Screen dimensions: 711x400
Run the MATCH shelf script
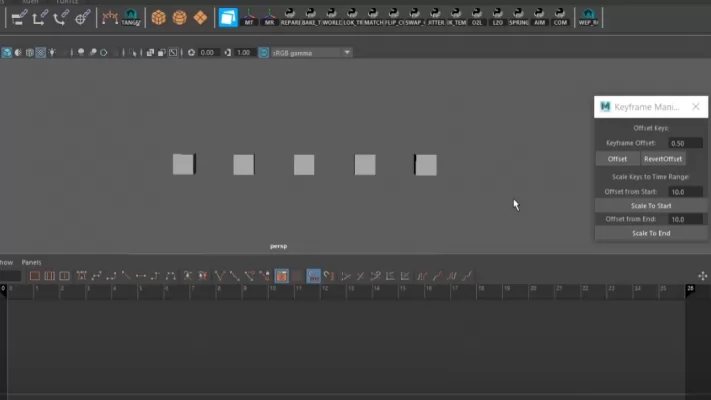(373, 17)
